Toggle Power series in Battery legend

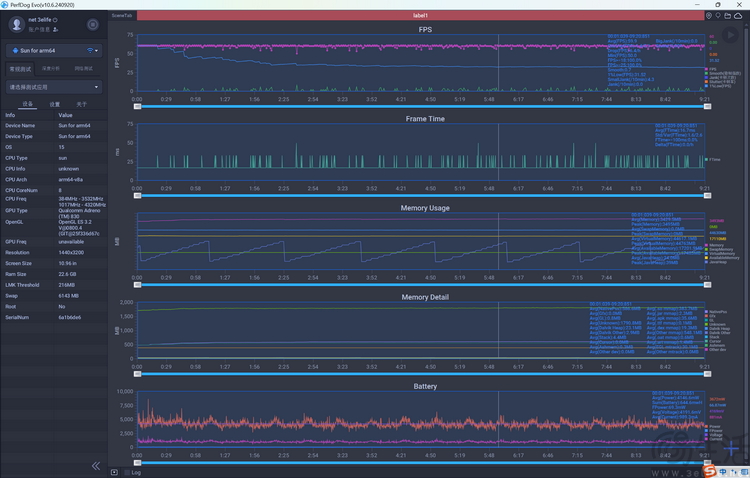coord(712,426)
